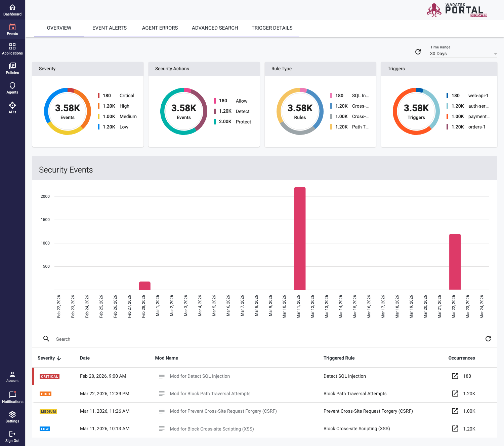Viewport: 504px width, 446px height.
Task: Click the Triggered Rule column header
Action: tap(339, 358)
